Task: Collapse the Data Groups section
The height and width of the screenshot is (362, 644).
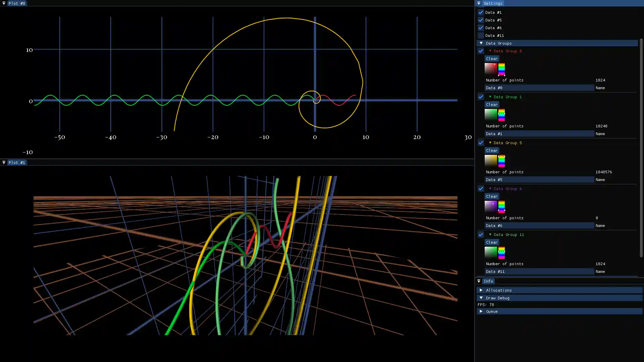Action: (x=482, y=43)
